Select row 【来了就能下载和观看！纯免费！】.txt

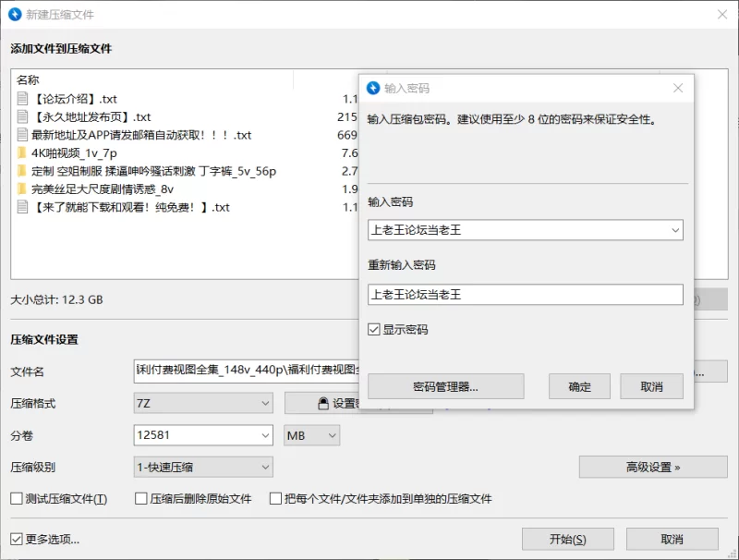point(188,207)
